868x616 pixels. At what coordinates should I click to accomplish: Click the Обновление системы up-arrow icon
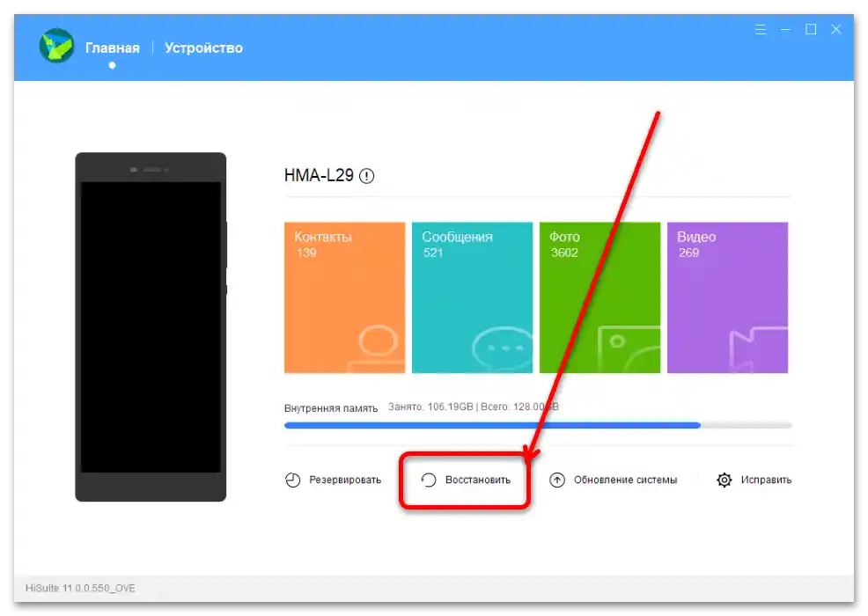point(557,480)
